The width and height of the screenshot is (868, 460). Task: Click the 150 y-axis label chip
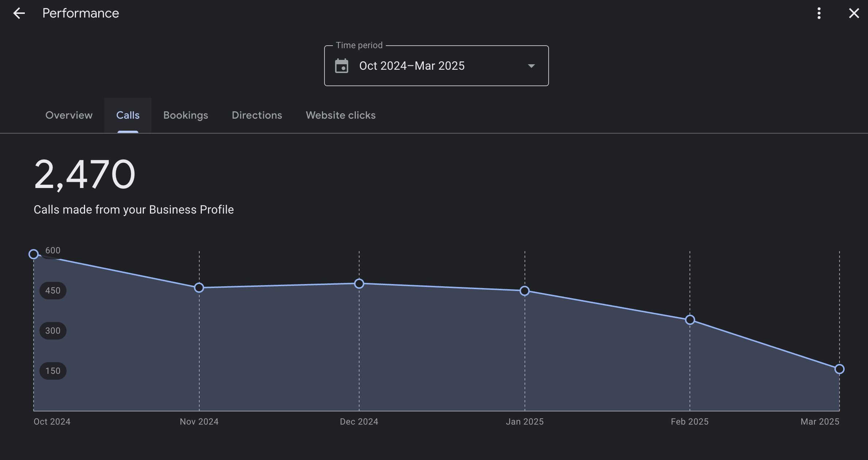(53, 371)
